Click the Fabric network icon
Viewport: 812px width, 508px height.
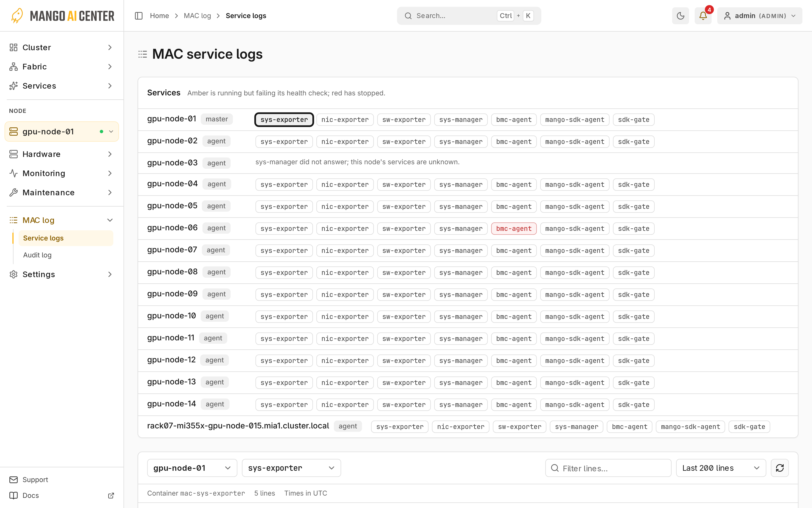click(x=13, y=67)
